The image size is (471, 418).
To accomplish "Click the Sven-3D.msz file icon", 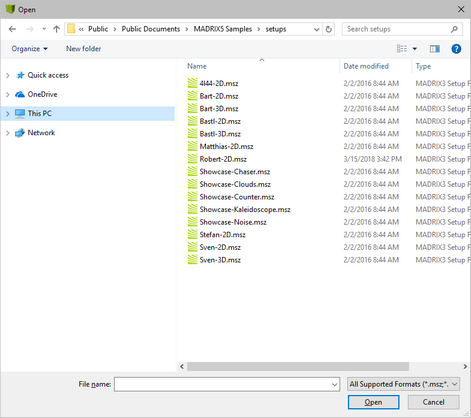I will 192,260.
